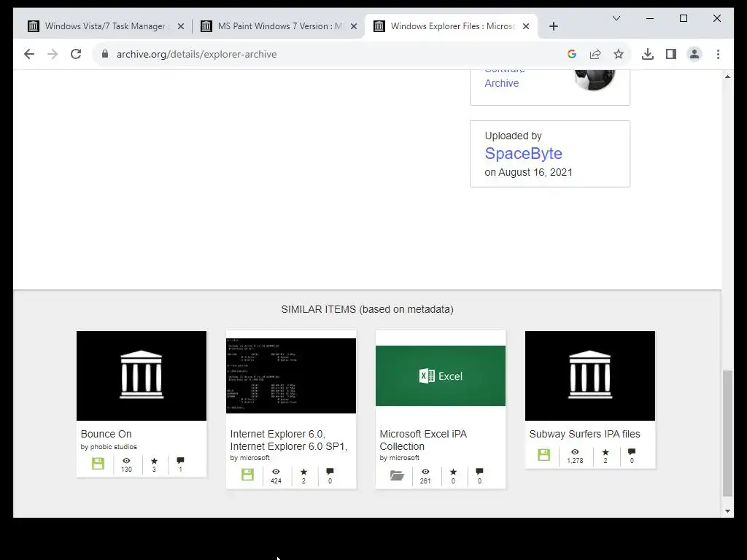747x560 pixels.
Task: Click the vertical scrollbar thumb
Action: 727,433
